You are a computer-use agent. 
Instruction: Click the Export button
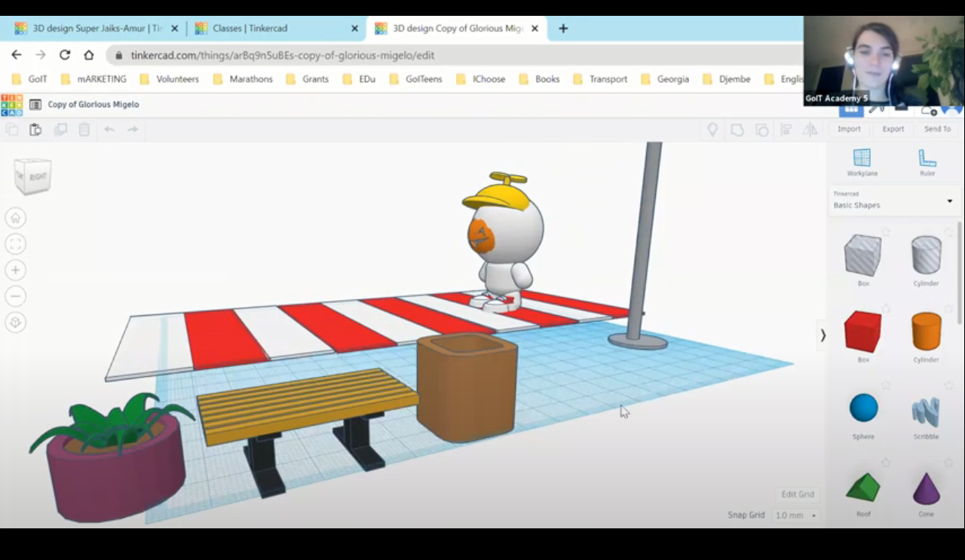coord(893,129)
